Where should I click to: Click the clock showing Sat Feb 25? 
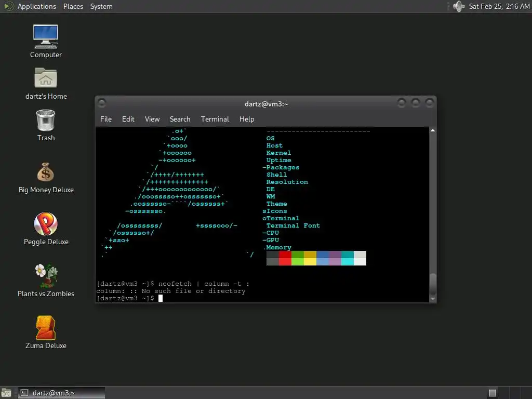[499, 6]
